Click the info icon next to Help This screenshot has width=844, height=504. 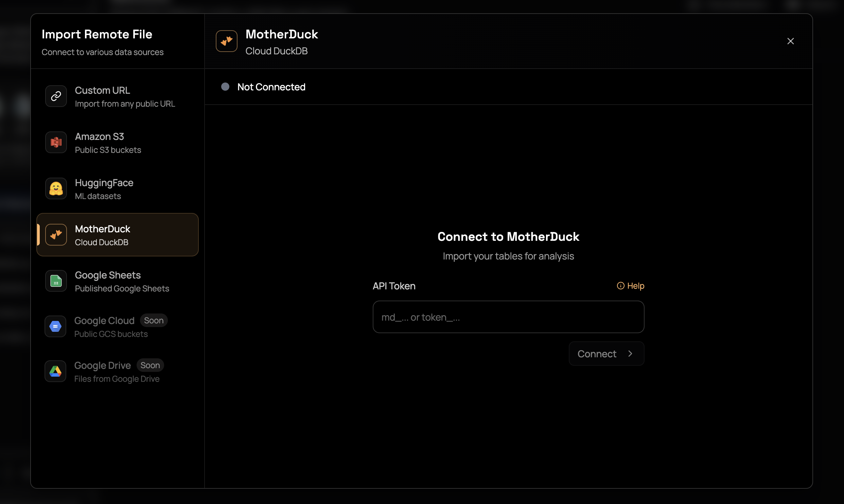621,286
